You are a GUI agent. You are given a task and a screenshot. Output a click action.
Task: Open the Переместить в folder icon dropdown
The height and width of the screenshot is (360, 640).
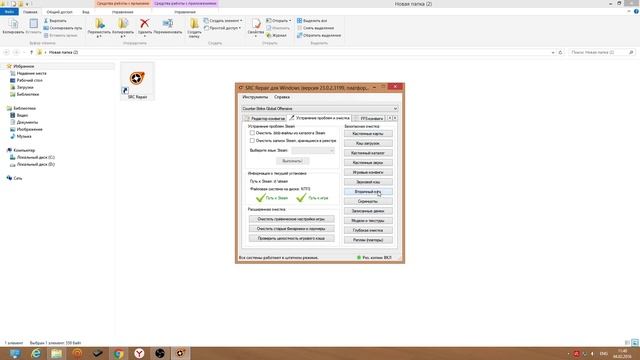pyautogui.click(x=99, y=28)
